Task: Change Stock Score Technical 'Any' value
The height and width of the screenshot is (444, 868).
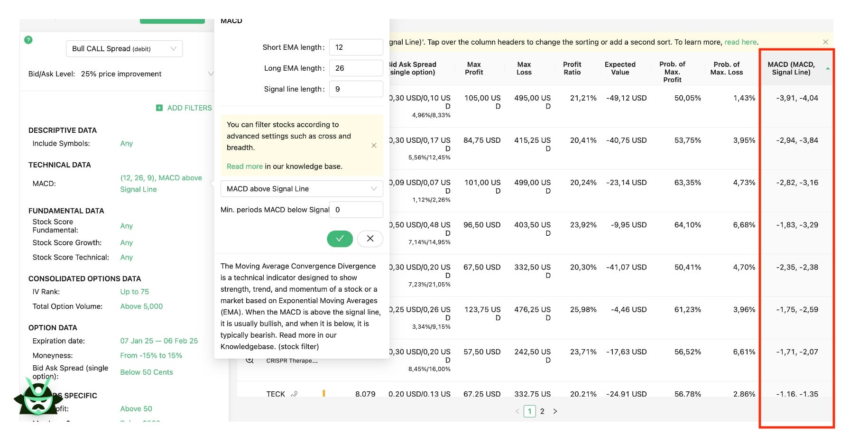Action: (x=127, y=258)
